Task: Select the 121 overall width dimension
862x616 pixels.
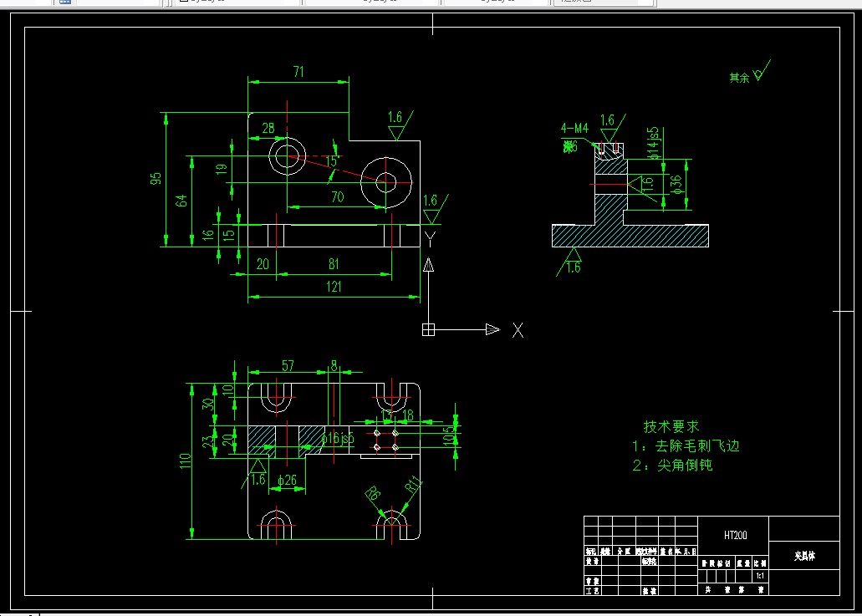Action: point(334,287)
